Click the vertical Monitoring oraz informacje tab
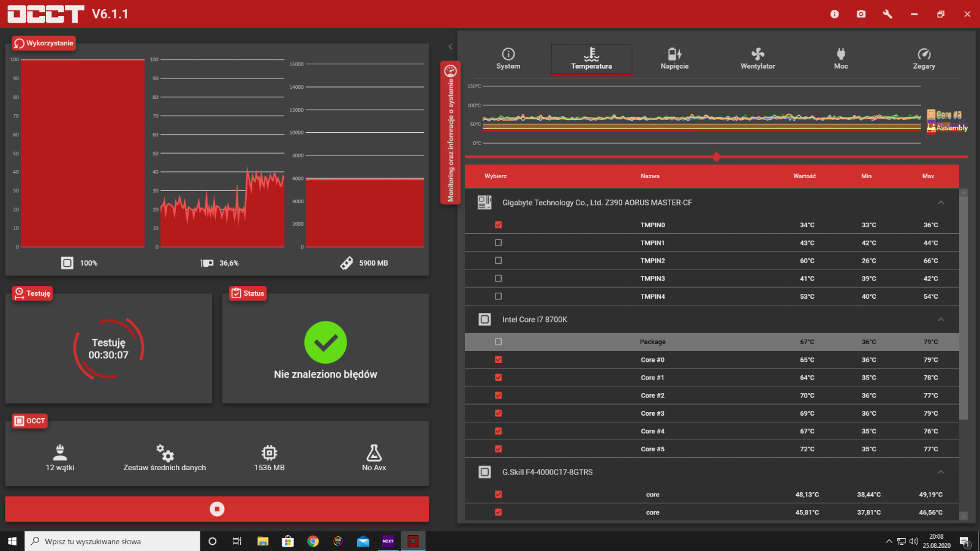This screenshot has width=980, height=551. pos(450,133)
